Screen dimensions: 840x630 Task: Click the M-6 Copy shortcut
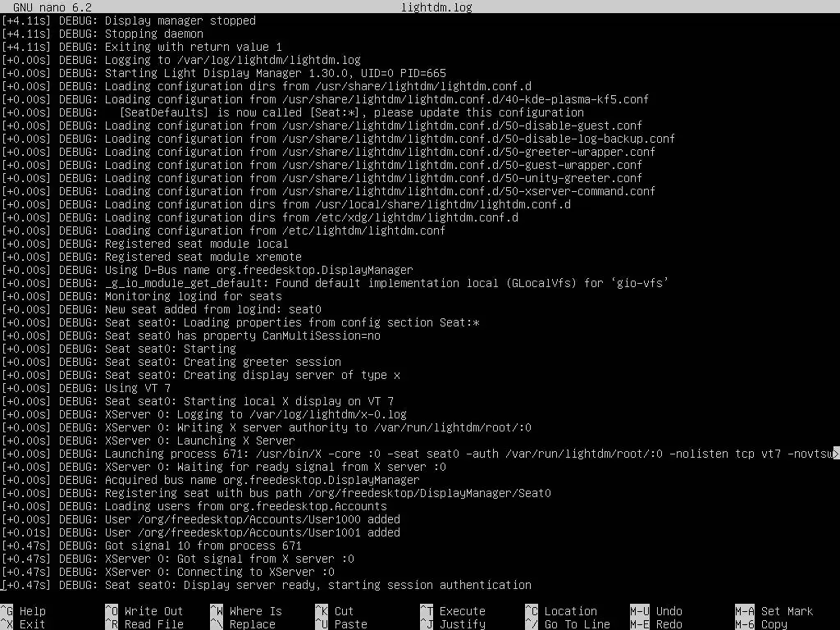click(x=761, y=624)
